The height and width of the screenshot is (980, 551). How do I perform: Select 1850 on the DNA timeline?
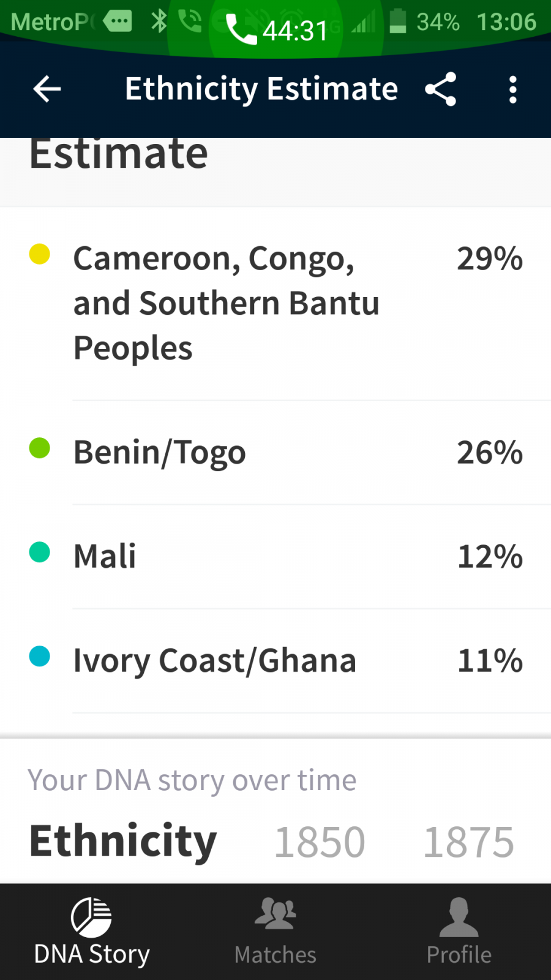pyautogui.click(x=320, y=842)
